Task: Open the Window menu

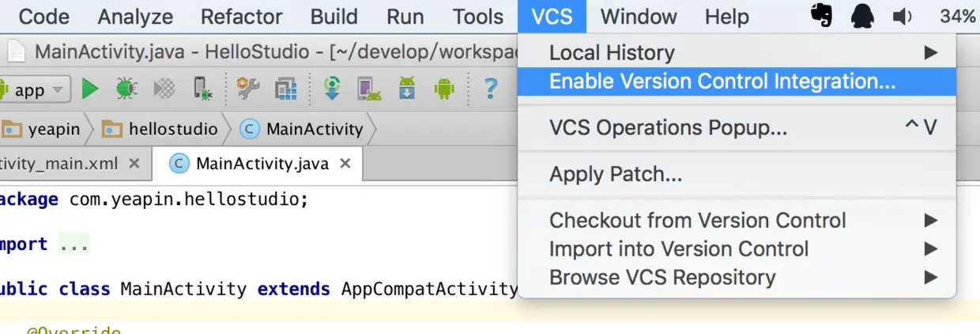Action: click(639, 16)
